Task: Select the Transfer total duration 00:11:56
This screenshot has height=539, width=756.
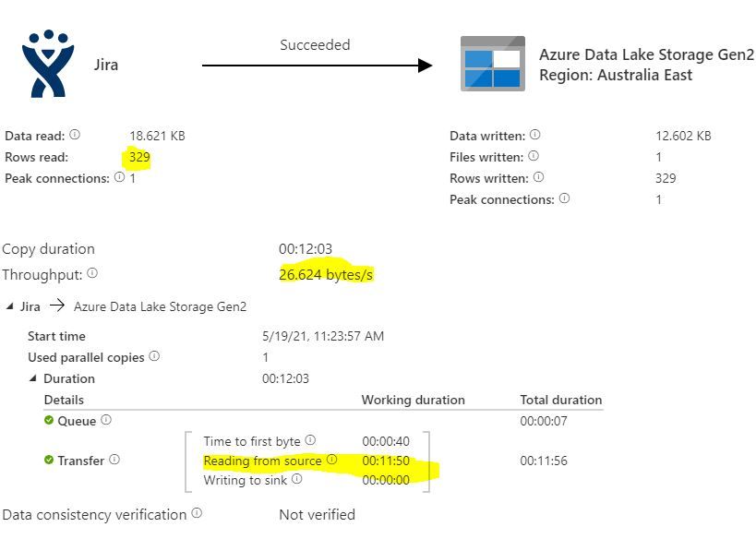Action: pos(544,461)
